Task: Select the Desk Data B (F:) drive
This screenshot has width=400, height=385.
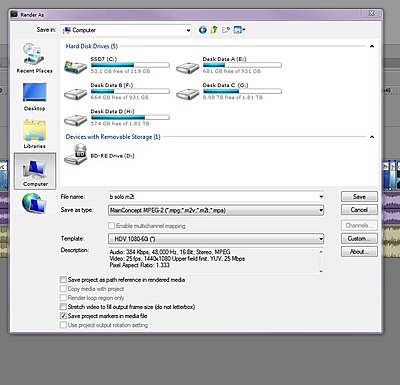Action: point(117,91)
